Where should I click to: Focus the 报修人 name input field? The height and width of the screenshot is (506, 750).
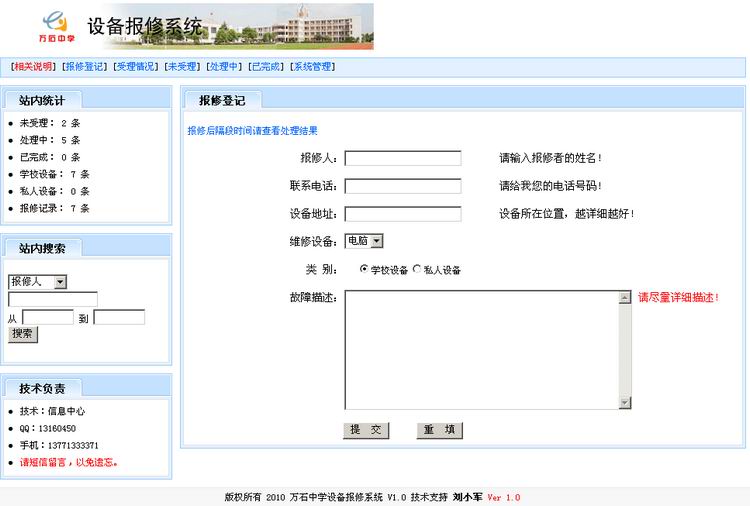pos(403,158)
